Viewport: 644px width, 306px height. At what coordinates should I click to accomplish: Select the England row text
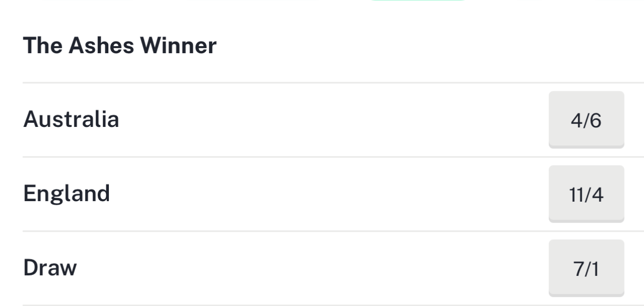pyautogui.click(x=67, y=194)
